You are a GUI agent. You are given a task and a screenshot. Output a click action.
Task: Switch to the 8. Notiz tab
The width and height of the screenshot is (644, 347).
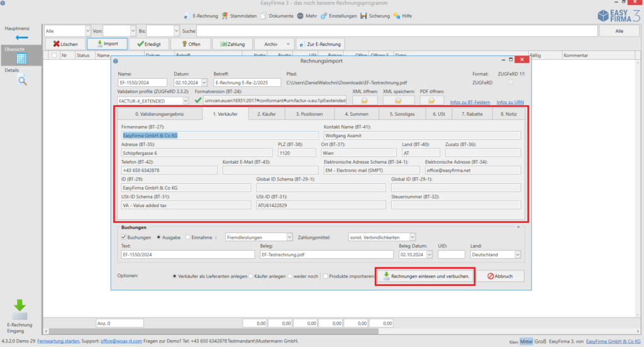(x=508, y=114)
